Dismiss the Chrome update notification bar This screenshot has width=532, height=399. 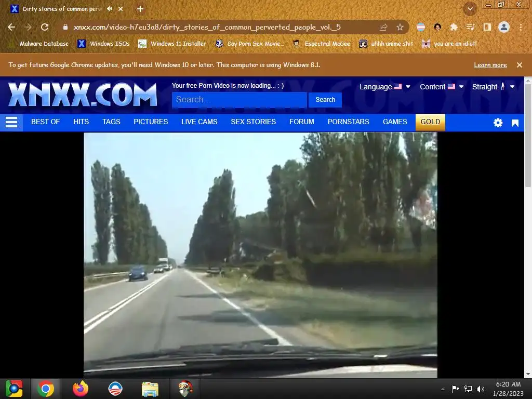pyautogui.click(x=519, y=65)
